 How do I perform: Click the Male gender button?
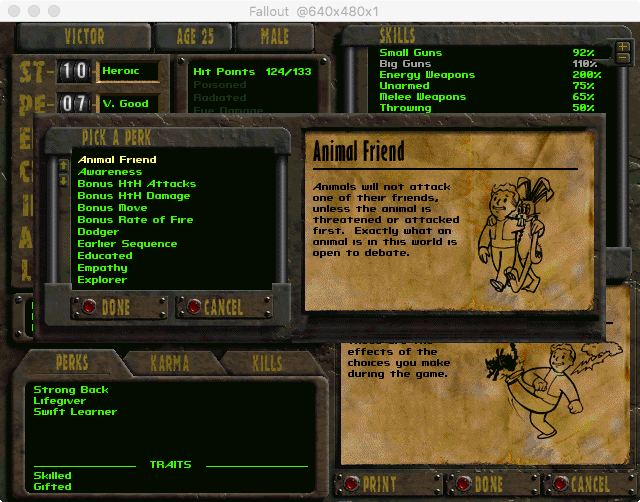(275, 37)
